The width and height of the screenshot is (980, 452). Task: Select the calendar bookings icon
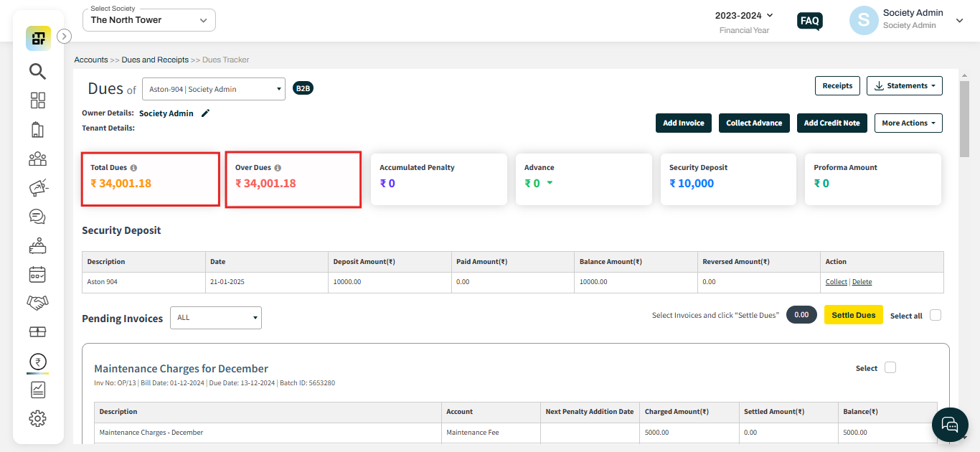pyautogui.click(x=38, y=274)
